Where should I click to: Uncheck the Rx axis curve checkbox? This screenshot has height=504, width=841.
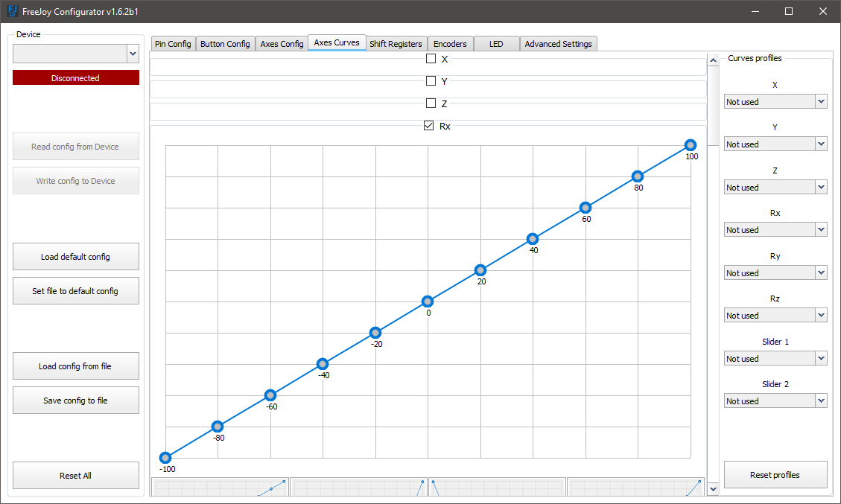point(428,126)
